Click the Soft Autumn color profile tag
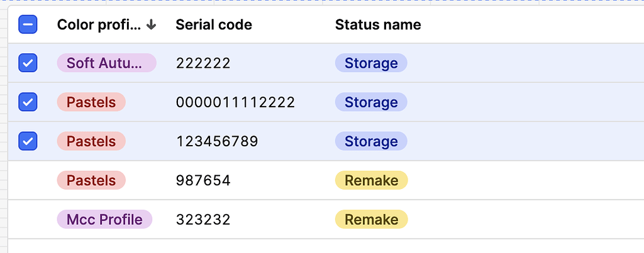The width and height of the screenshot is (644, 253). [106, 63]
